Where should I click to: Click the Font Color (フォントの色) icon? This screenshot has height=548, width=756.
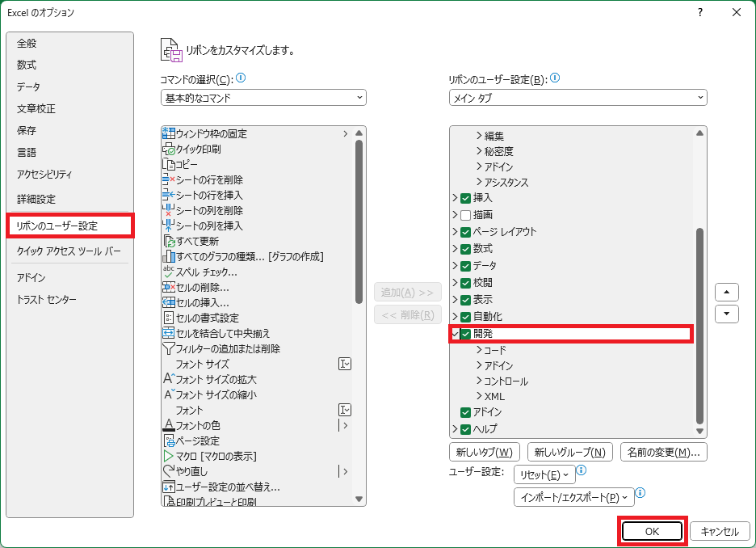coord(169,426)
